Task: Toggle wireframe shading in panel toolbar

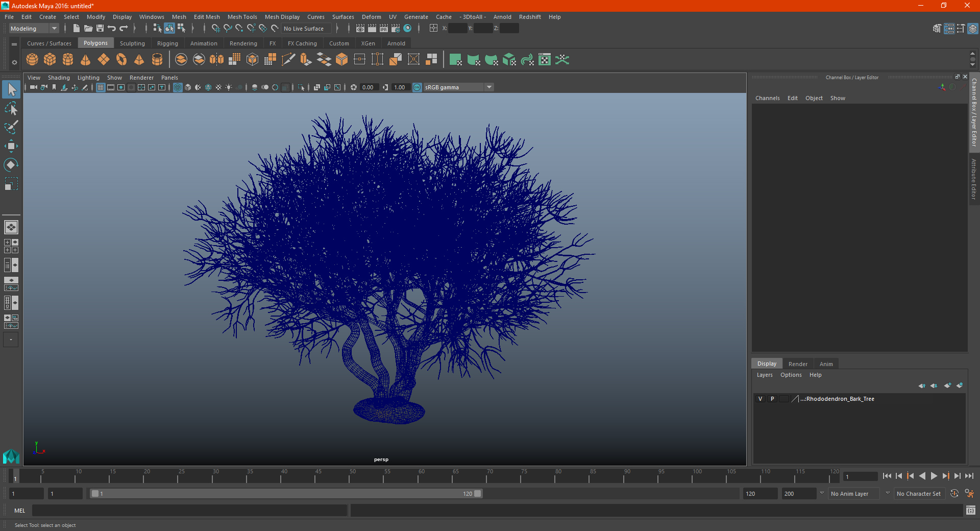Action: coord(178,87)
